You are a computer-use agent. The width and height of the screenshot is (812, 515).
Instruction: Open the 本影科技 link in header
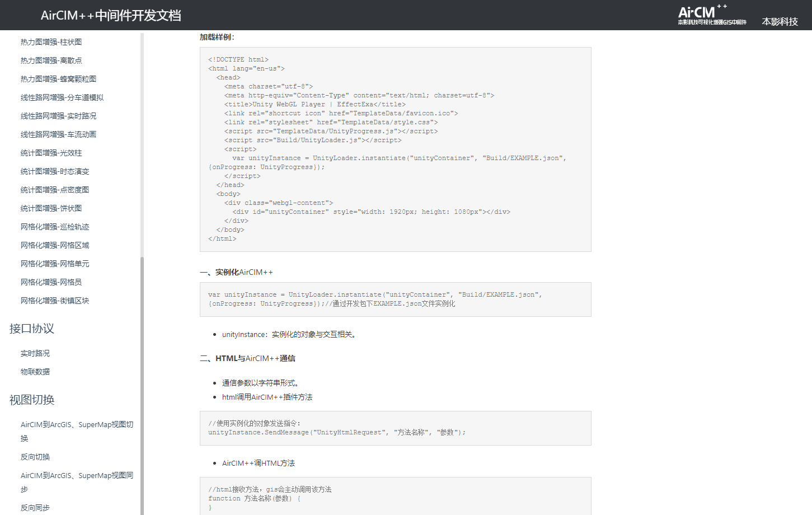(x=780, y=22)
